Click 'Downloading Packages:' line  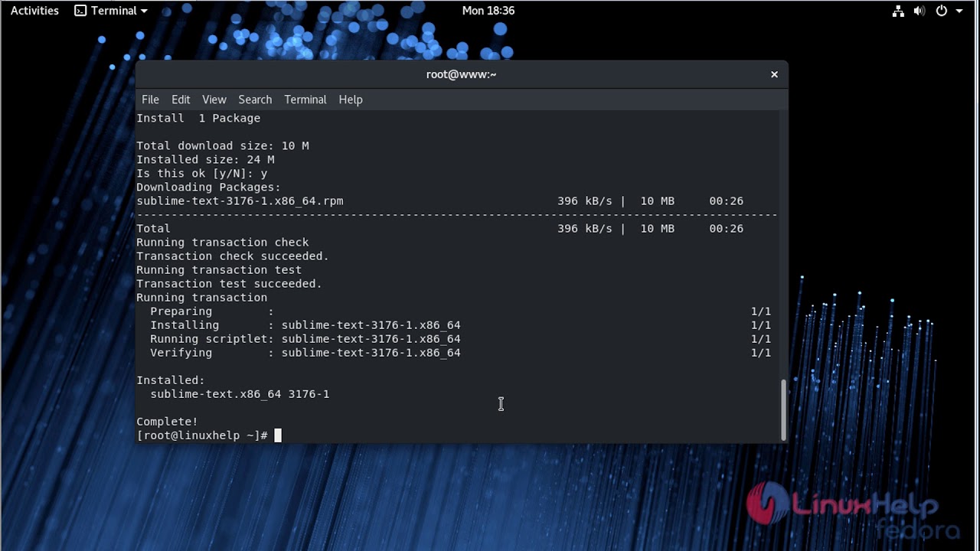[x=209, y=187]
